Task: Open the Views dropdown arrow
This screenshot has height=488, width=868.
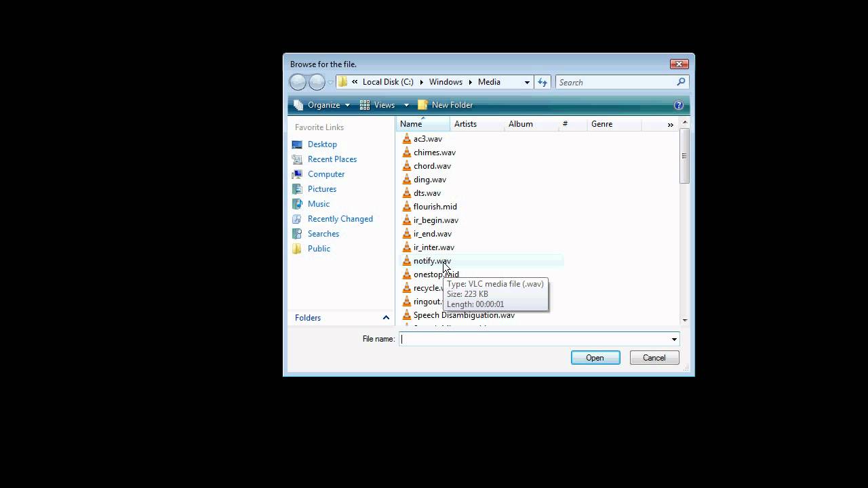Action: [406, 105]
